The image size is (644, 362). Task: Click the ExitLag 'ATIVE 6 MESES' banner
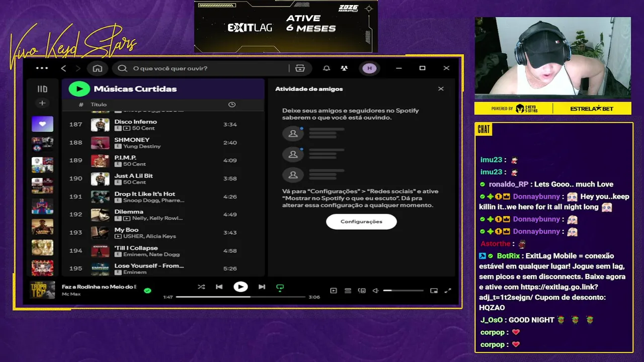(286, 26)
